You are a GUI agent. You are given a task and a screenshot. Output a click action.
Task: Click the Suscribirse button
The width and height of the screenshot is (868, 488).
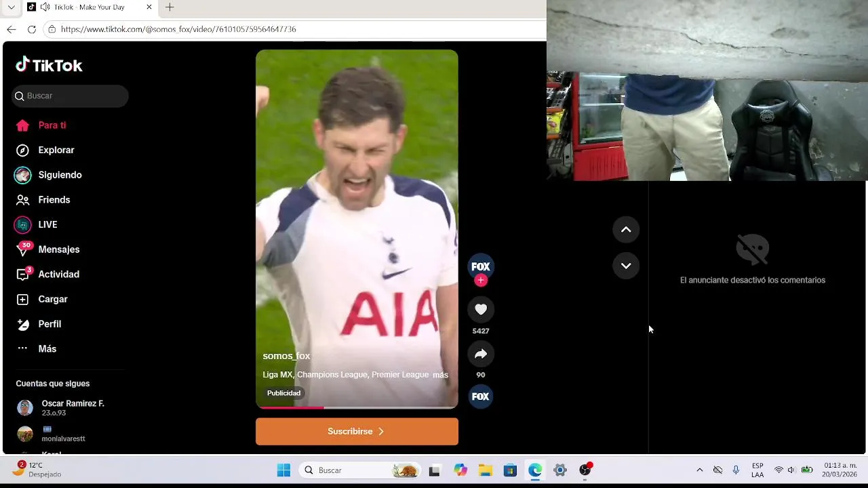coord(357,431)
